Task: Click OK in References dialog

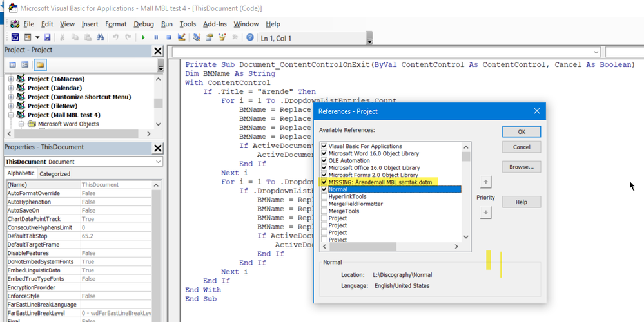Action: (522, 131)
